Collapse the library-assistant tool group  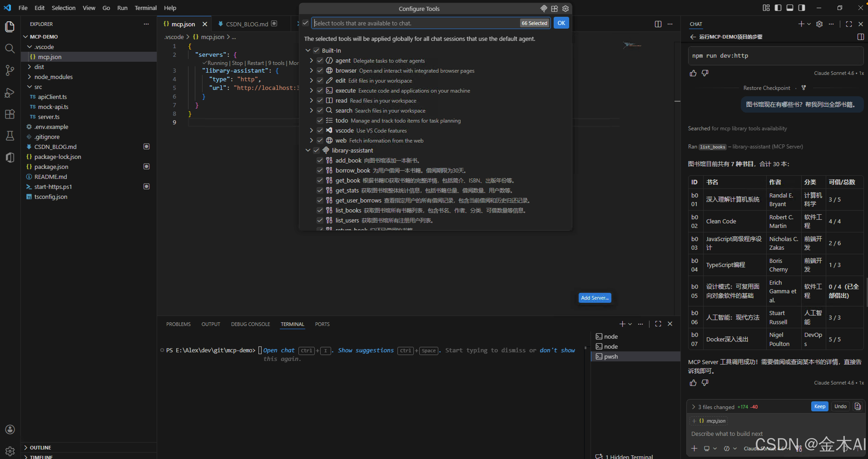point(308,150)
